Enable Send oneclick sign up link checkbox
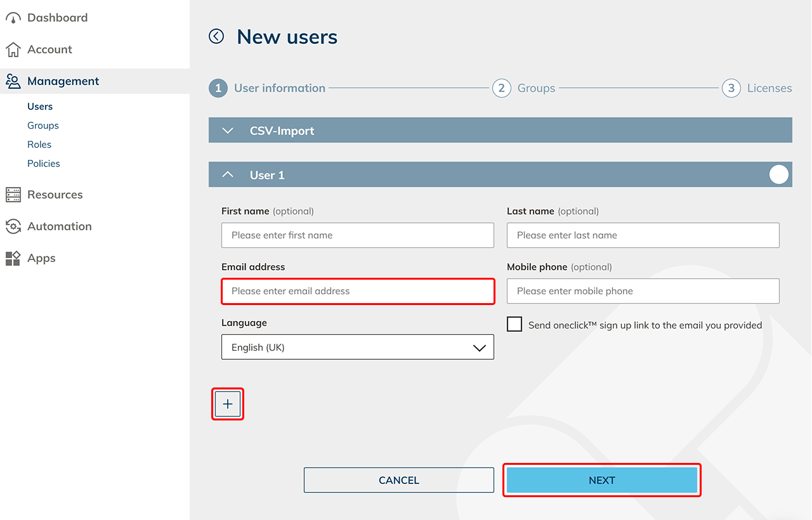Viewport: 812px width, 520px height. click(514, 325)
